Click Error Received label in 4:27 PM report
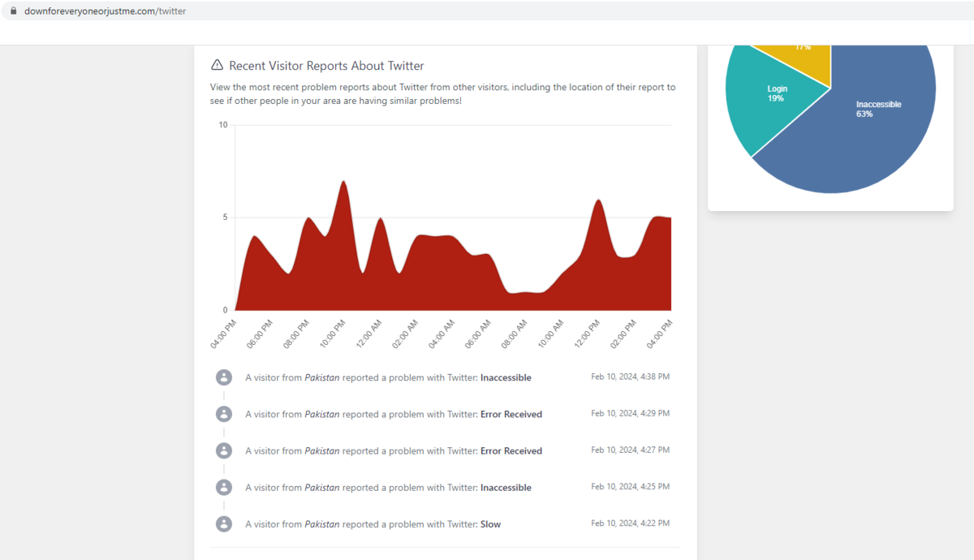The width and height of the screenshot is (974, 560). (x=511, y=450)
